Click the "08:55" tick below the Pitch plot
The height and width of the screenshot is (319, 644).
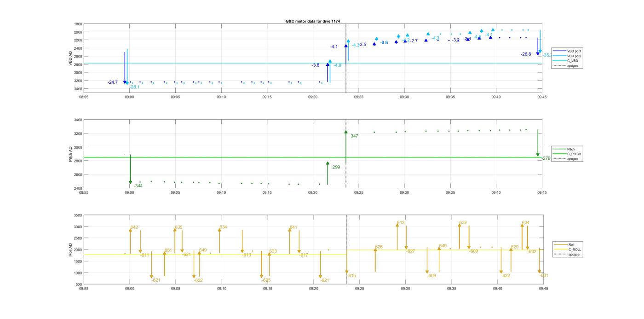[x=84, y=193]
